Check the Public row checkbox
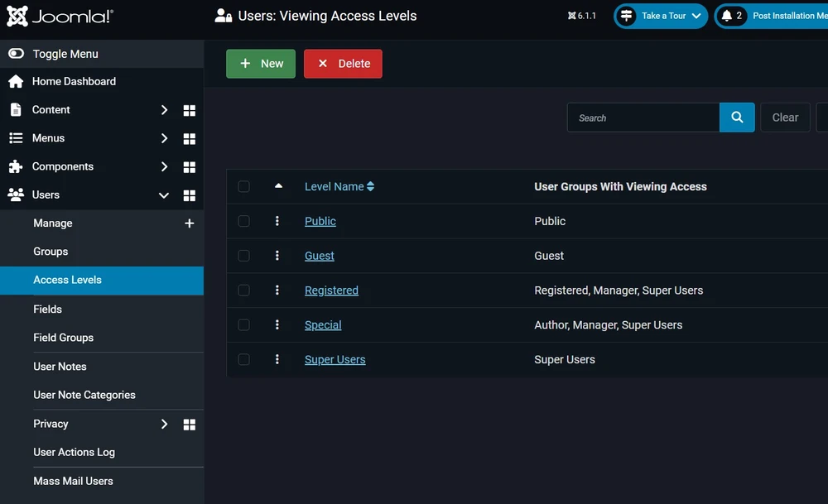The height and width of the screenshot is (504, 828). 243,221
